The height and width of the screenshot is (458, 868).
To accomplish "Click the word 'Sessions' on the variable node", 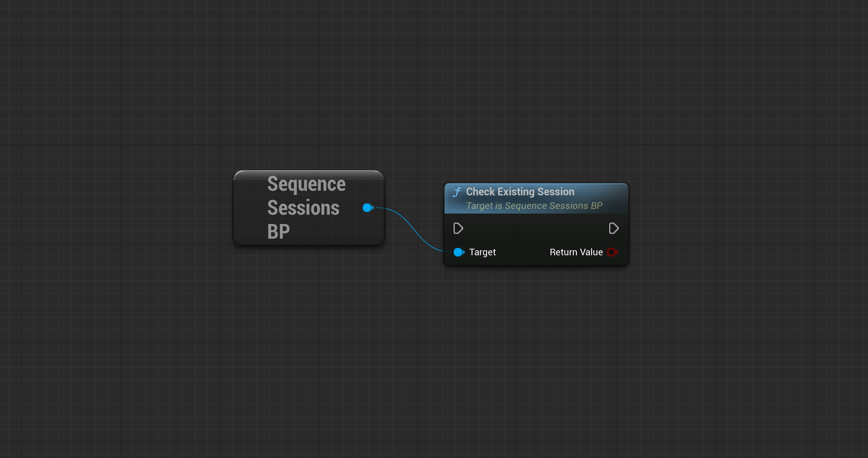I will pos(303,208).
